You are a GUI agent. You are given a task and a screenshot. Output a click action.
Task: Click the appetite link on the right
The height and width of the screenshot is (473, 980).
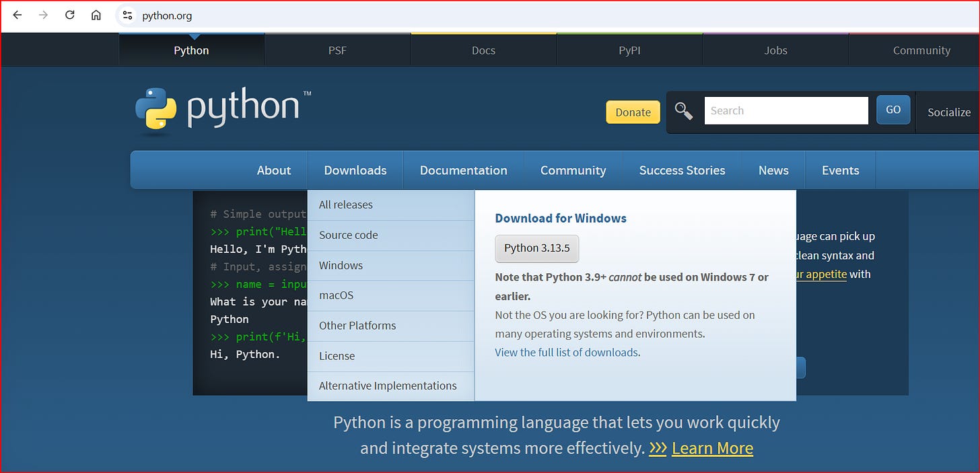pos(821,274)
